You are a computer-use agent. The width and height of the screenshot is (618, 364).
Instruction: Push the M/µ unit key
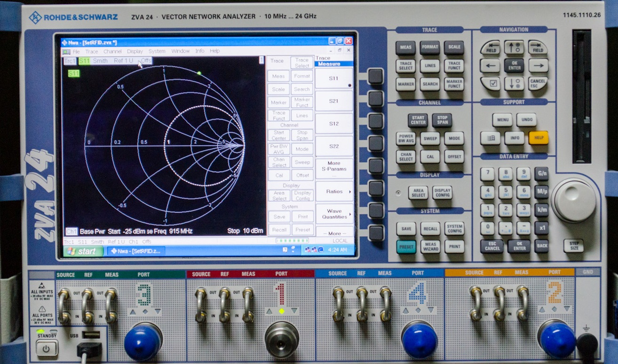[541, 192]
